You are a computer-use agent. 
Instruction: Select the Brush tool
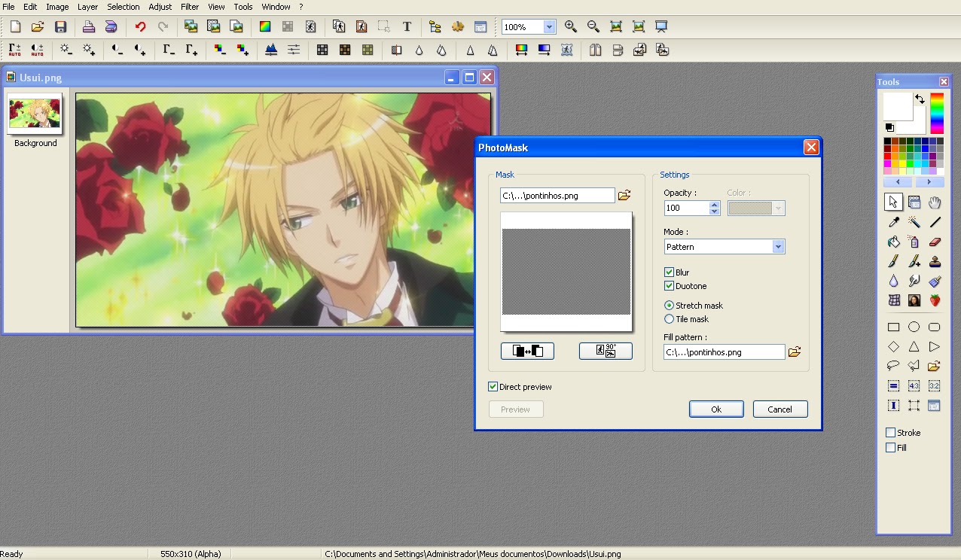point(894,261)
